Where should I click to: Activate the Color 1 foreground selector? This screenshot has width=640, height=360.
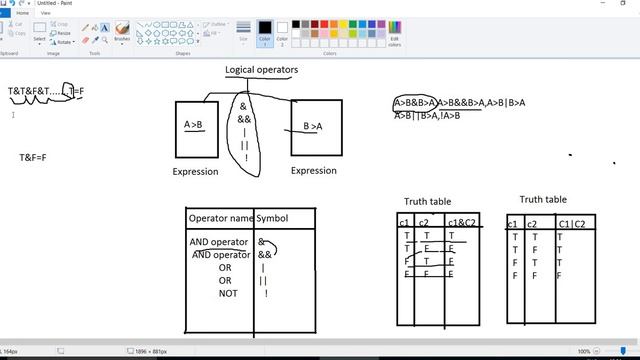(265, 33)
